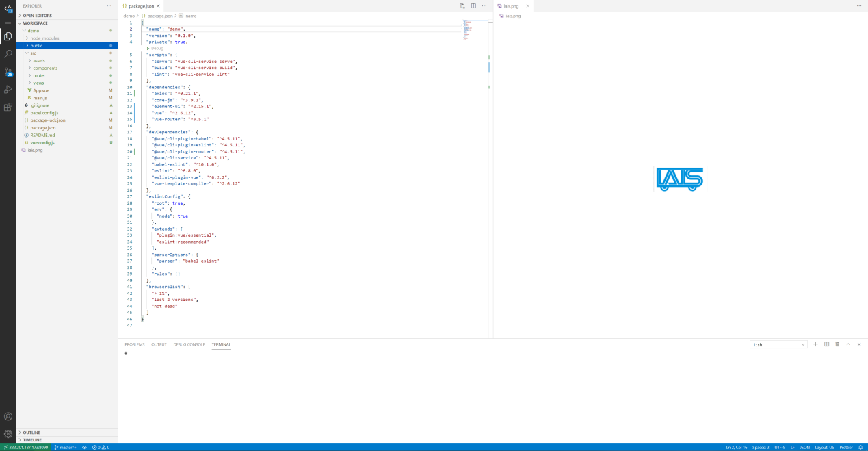Click the Debug codelens above scripts

coord(157,48)
